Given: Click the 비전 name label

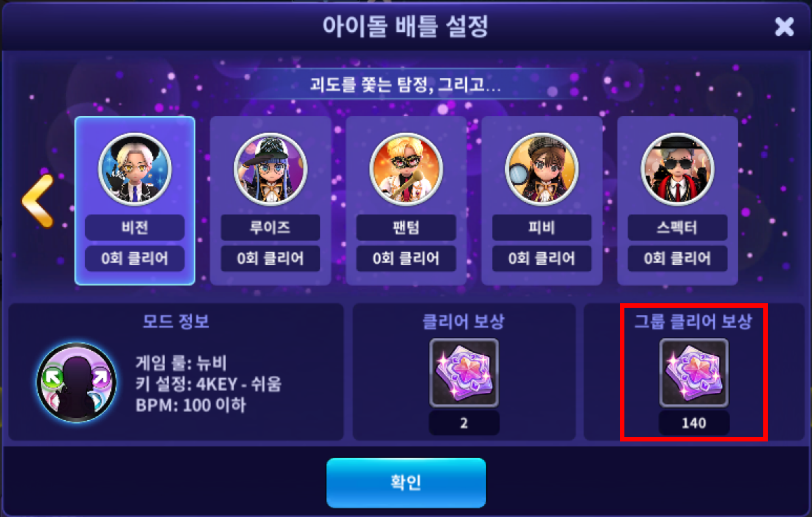Looking at the screenshot, I should [135, 228].
